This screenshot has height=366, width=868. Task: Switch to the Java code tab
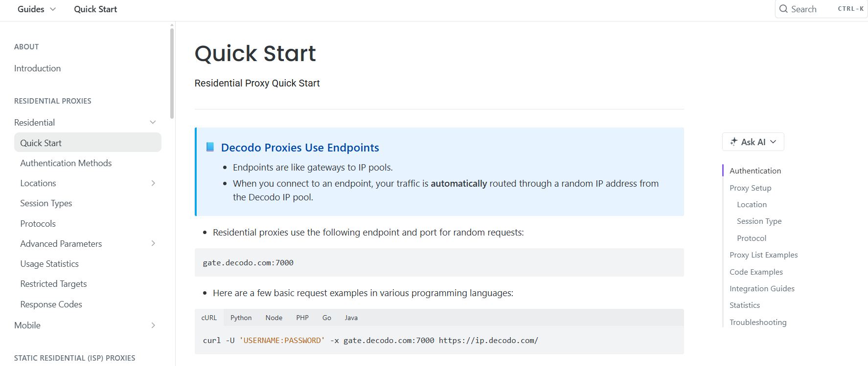pyautogui.click(x=351, y=318)
